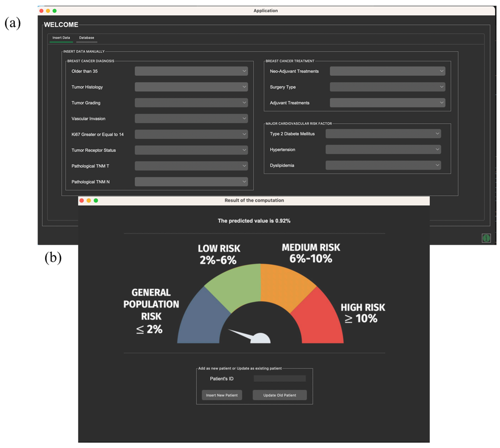Open the Type 2 Diabete Mellitus dropdown
Viewport: 500px width, 448px height.
coord(383,134)
